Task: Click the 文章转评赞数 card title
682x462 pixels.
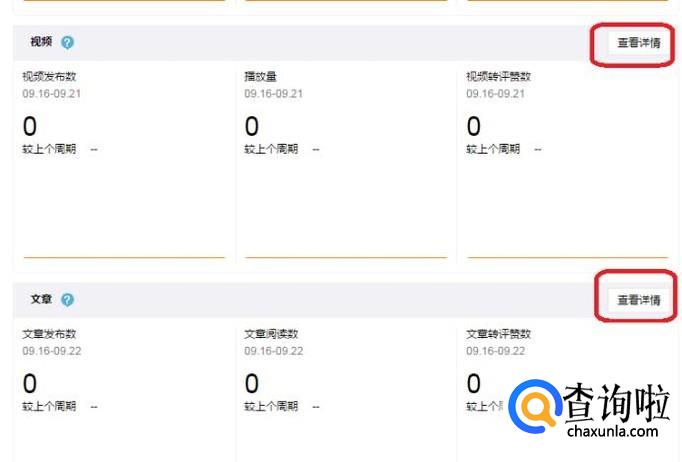Action: 498,333
